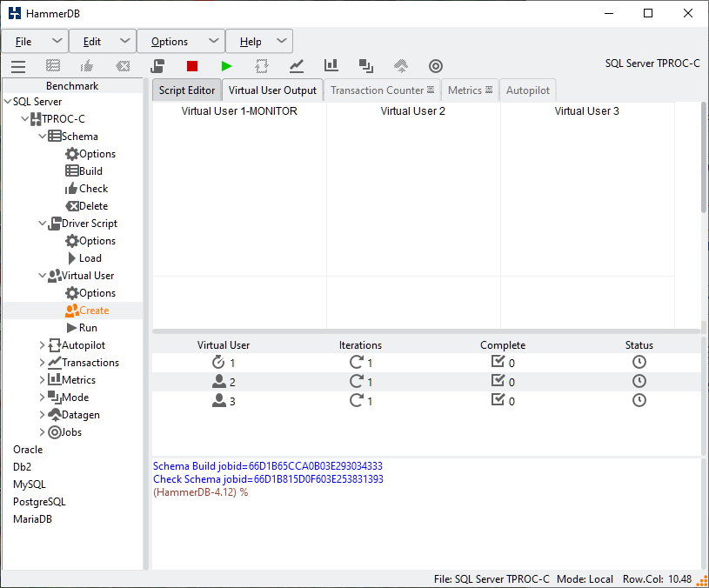The image size is (709, 588).
Task: Run virtual users with green play button
Action: coord(226,66)
